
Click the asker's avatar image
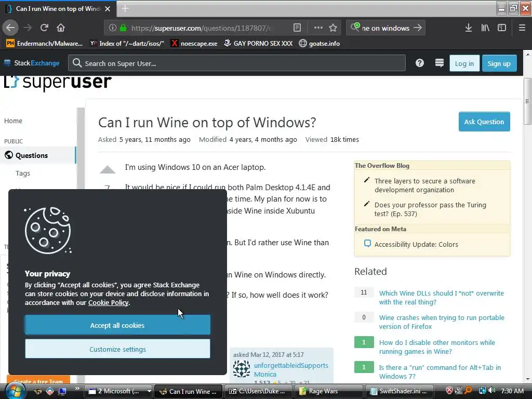[242, 369]
